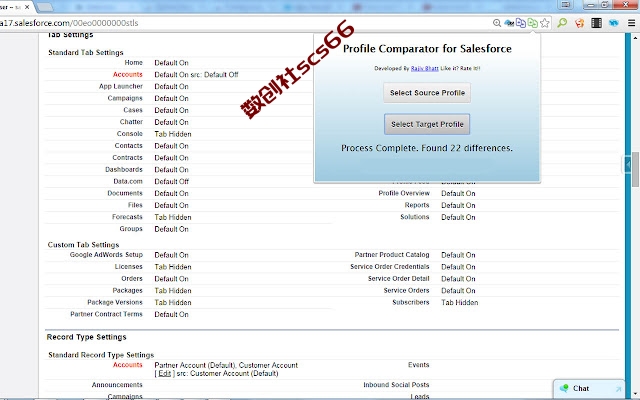Image resolution: width=640 pixels, height=400 pixels.
Task: Click the Solutions tab setting label
Action: [x=415, y=217]
